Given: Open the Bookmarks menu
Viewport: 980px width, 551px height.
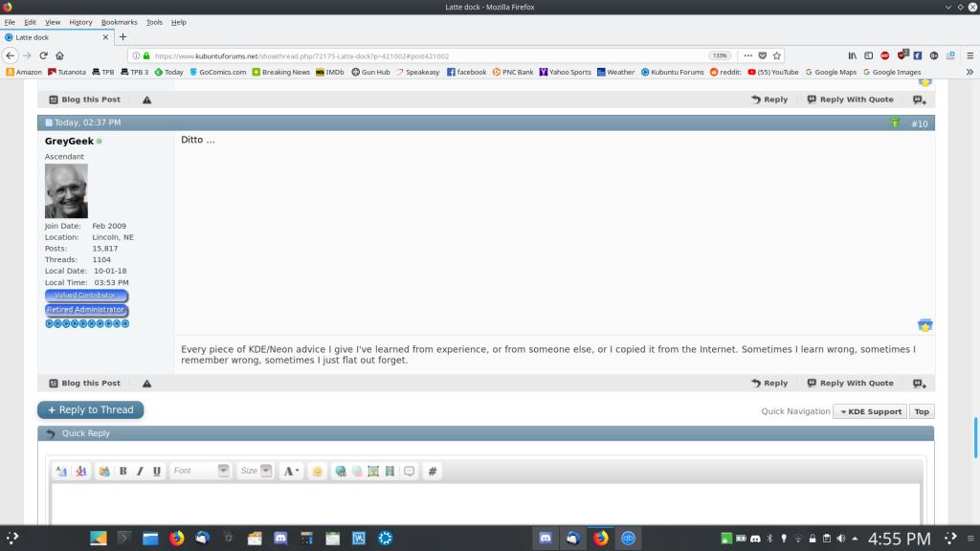Looking at the screenshot, I should click(x=120, y=22).
